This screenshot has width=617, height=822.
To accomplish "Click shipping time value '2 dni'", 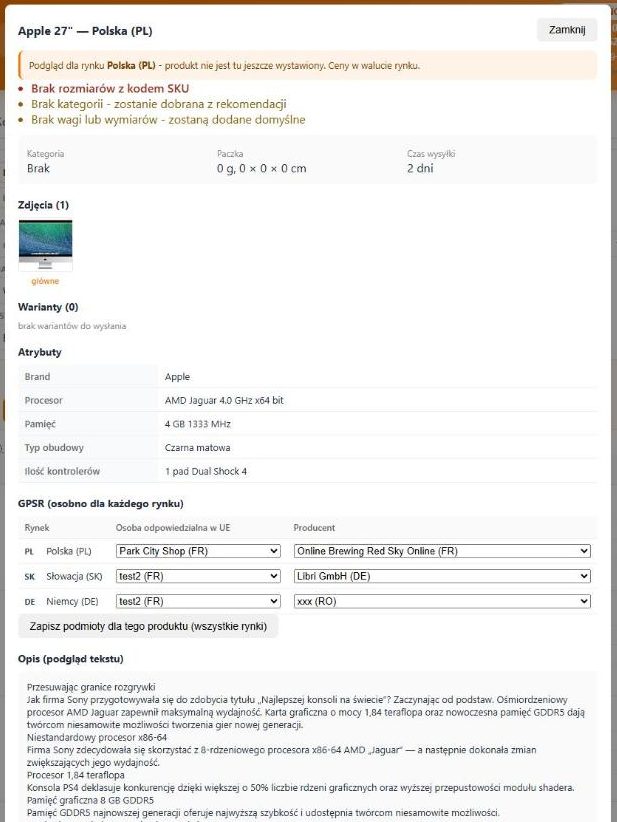I will [x=420, y=168].
